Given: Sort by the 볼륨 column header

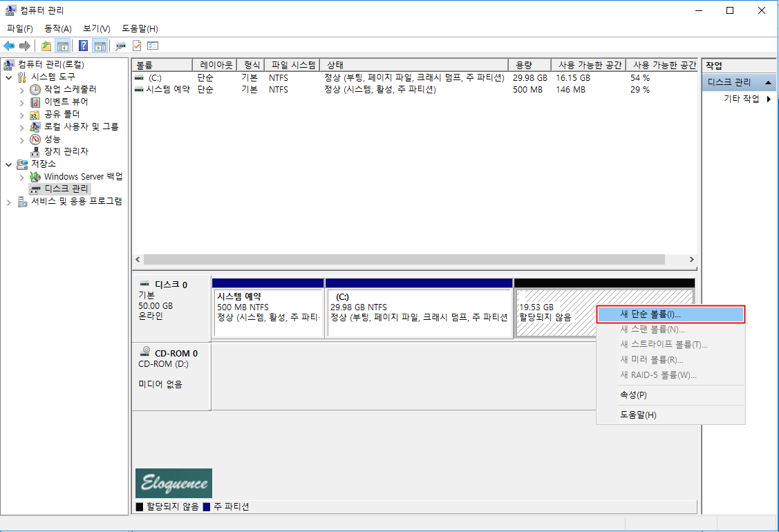Looking at the screenshot, I should (x=162, y=65).
